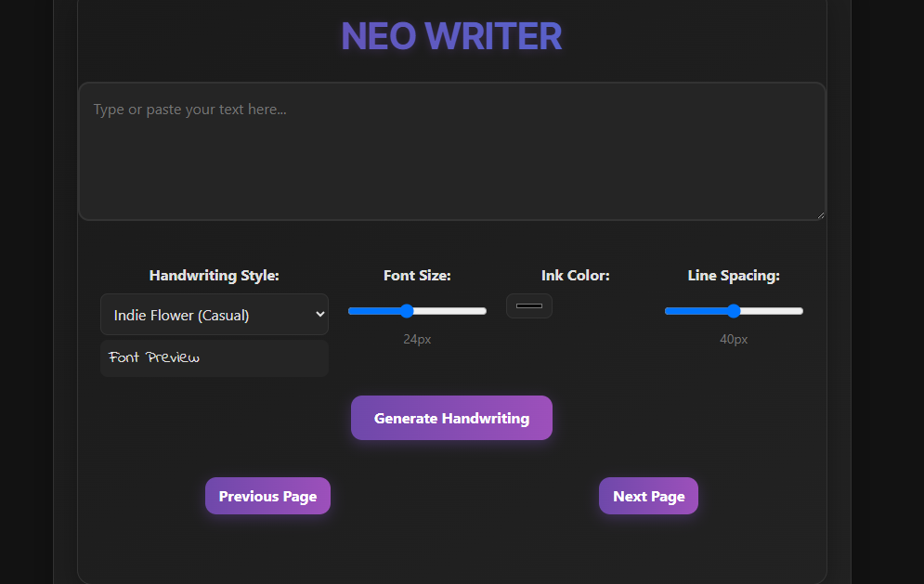Click the Ink Color swatch
Viewport: 924px width, 584px height.
click(528, 305)
